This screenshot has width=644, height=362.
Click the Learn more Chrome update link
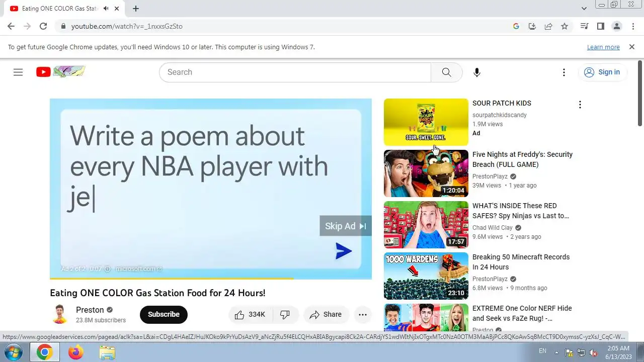[x=603, y=47]
